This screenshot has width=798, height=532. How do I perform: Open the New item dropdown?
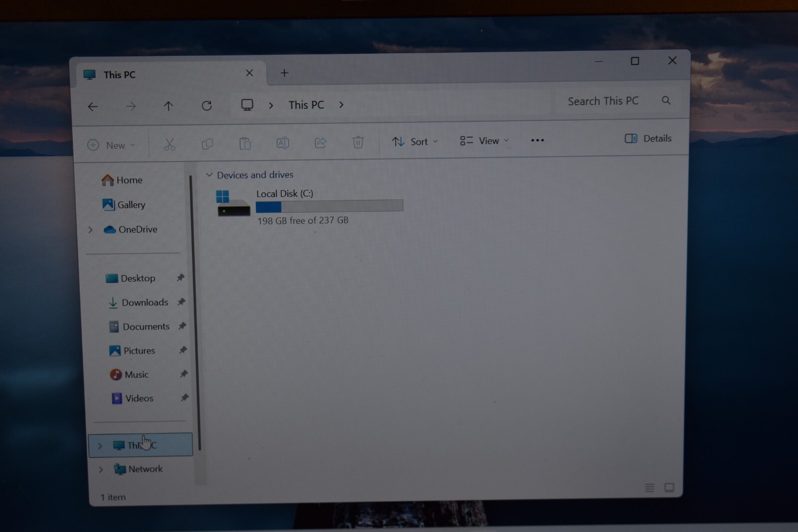coord(111,145)
